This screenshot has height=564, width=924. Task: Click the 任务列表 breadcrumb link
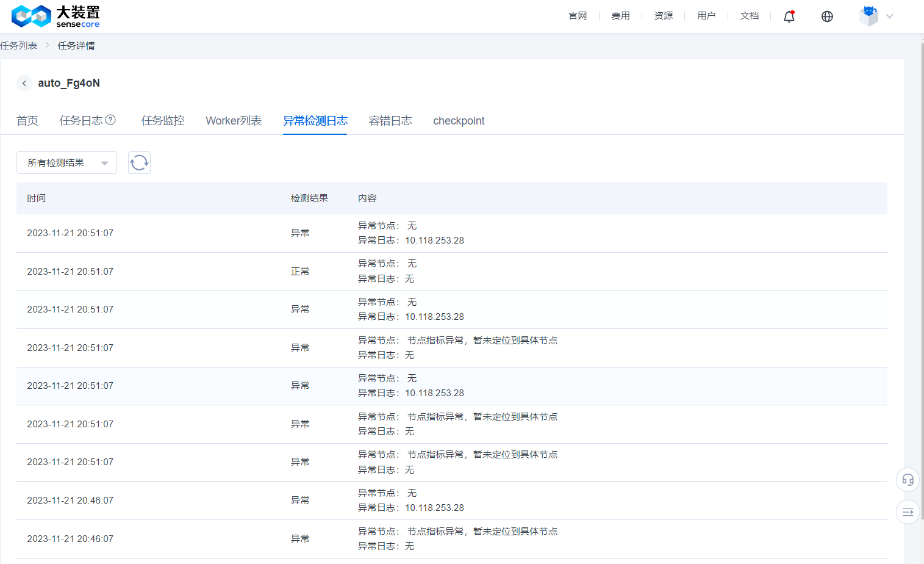(x=19, y=46)
